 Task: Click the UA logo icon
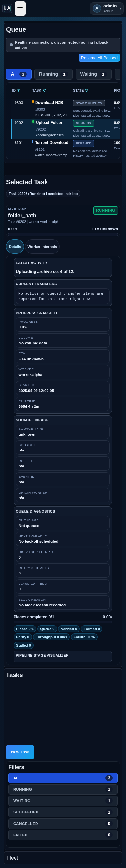7,8
